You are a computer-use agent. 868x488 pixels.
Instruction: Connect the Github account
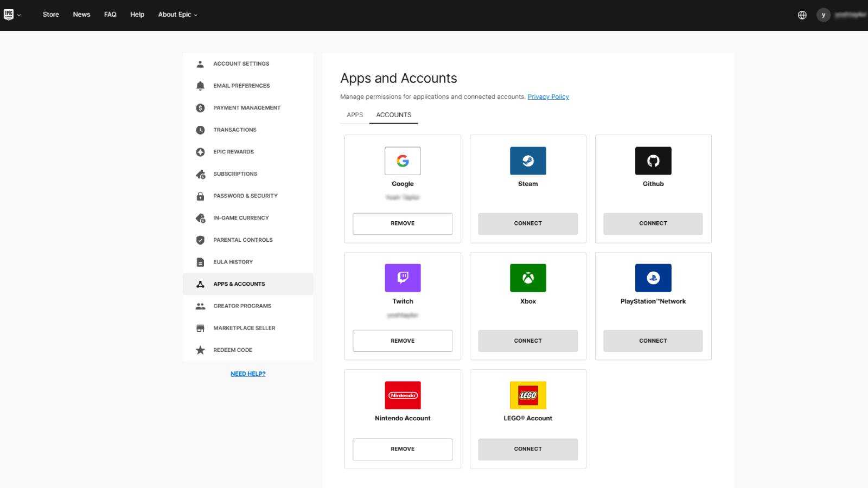653,223
